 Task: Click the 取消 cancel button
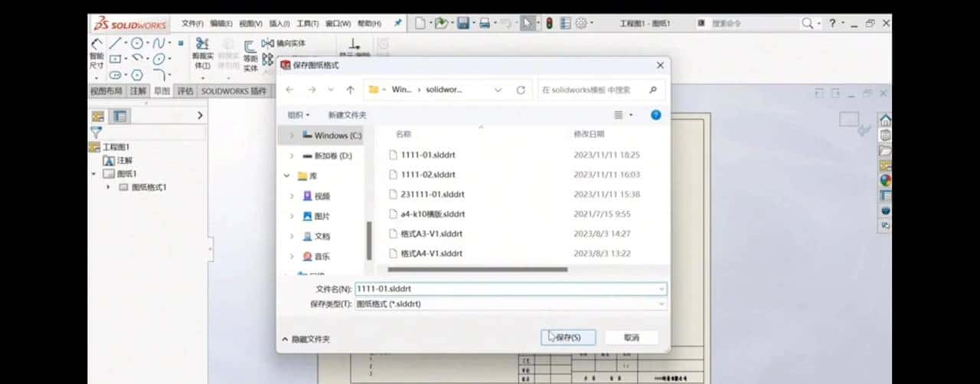click(632, 337)
